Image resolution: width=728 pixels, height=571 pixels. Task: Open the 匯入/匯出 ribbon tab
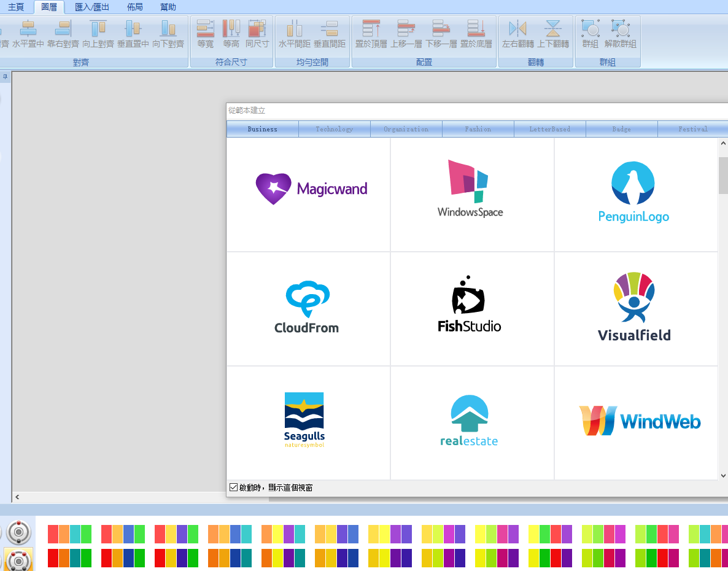pyautogui.click(x=92, y=7)
